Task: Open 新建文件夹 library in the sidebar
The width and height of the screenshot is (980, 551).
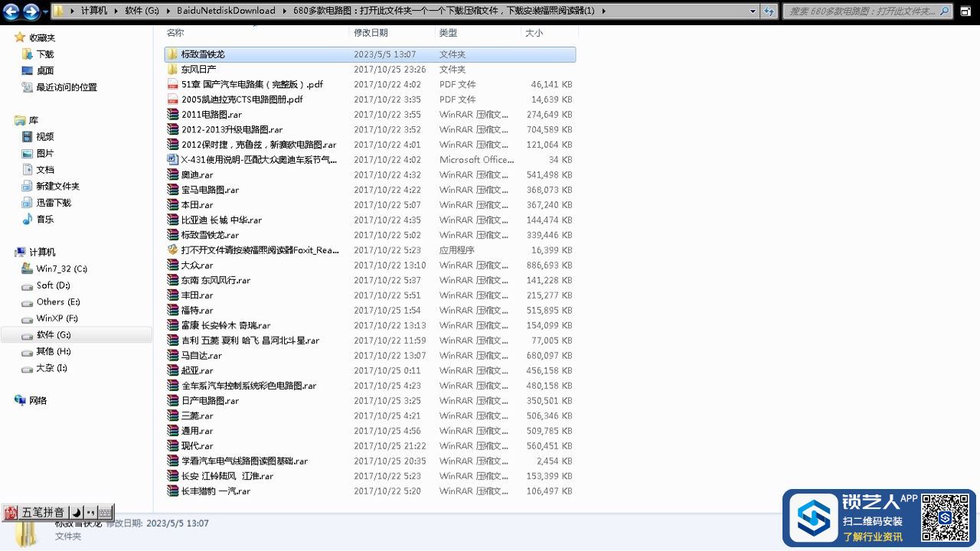Action: [x=57, y=186]
